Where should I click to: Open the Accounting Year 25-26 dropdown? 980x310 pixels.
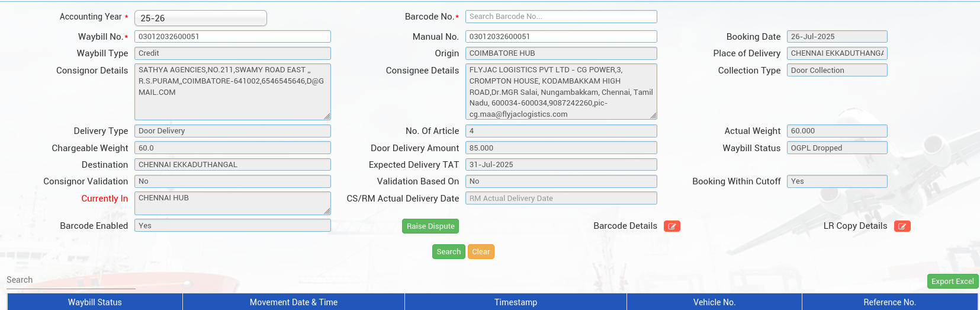click(201, 18)
